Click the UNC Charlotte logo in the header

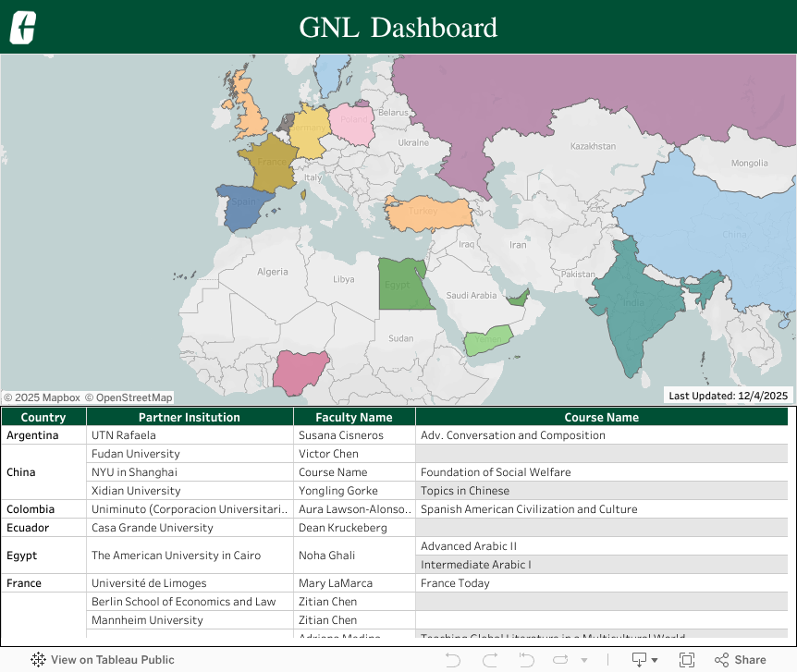(22, 28)
